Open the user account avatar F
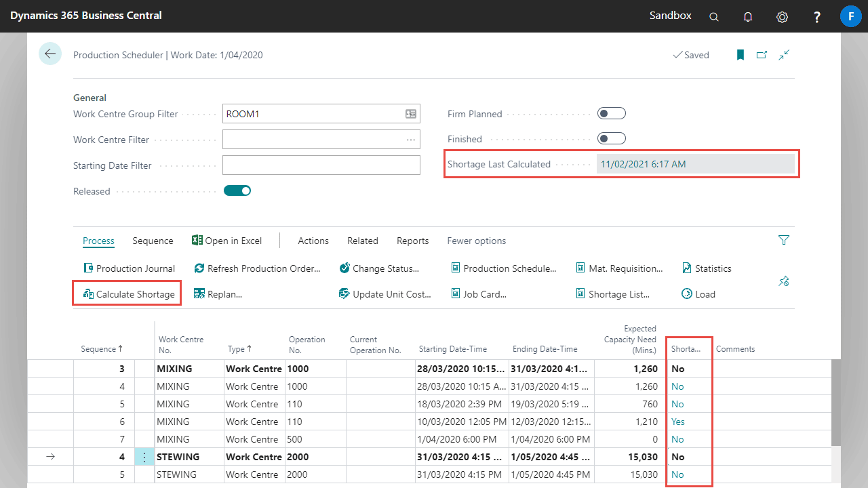This screenshot has width=868, height=488. pos(850,16)
